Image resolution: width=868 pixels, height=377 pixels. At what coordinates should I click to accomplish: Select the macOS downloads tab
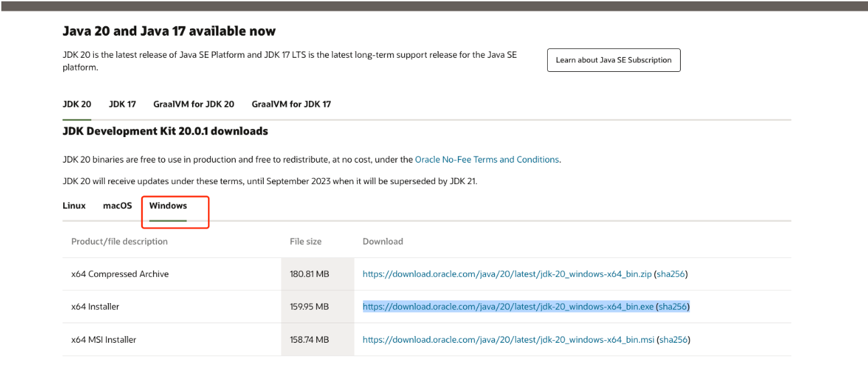coord(117,206)
